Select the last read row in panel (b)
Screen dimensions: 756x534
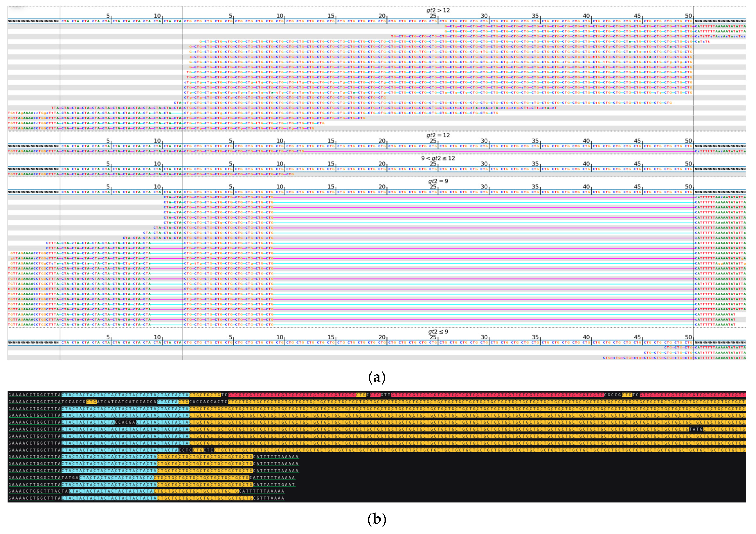point(146,498)
